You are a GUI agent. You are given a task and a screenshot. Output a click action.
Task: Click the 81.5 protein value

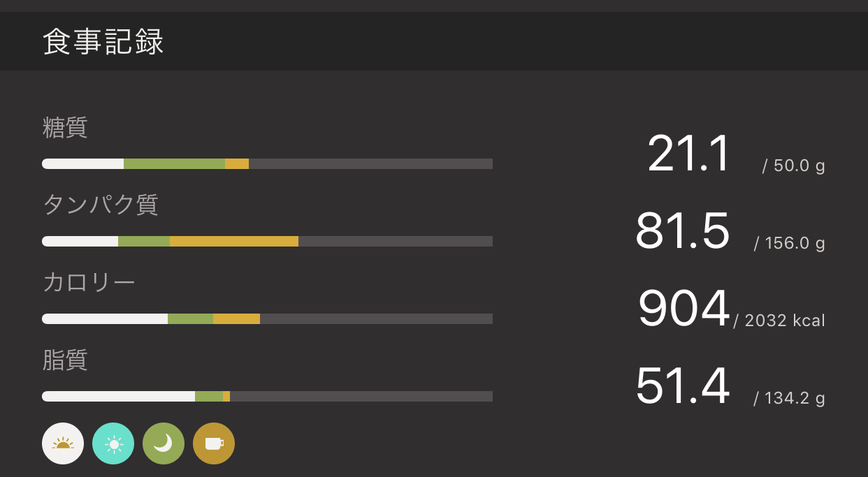(682, 231)
